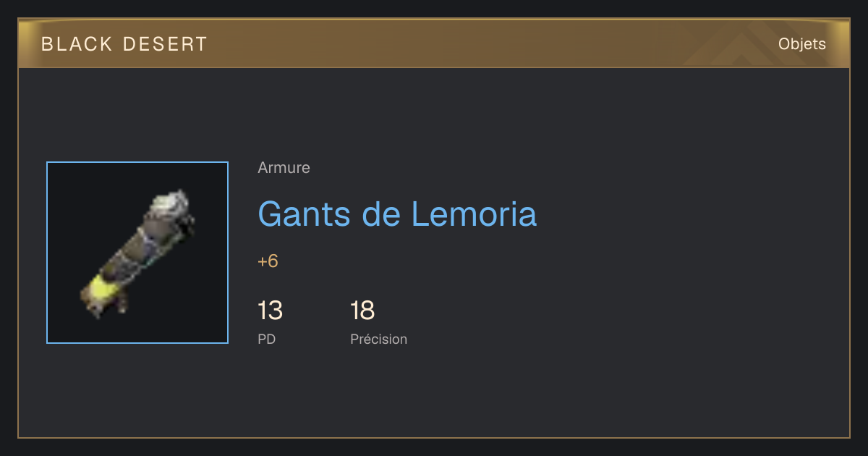The width and height of the screenshot is (868, 456).
Task: Click the PD stat label
Action: 266,339
